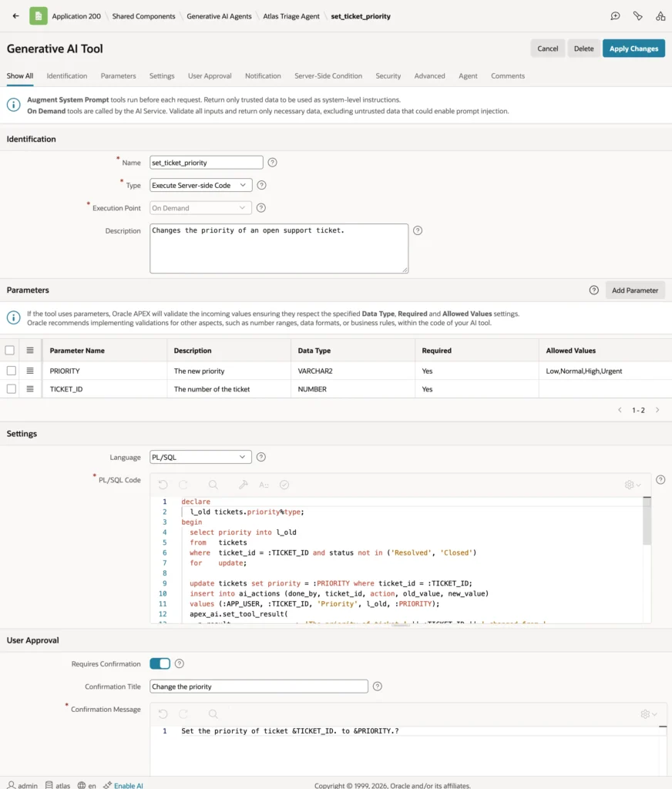Open Shared Components breadcrumb link
672x789 pixels.
(x=143, y=16)
